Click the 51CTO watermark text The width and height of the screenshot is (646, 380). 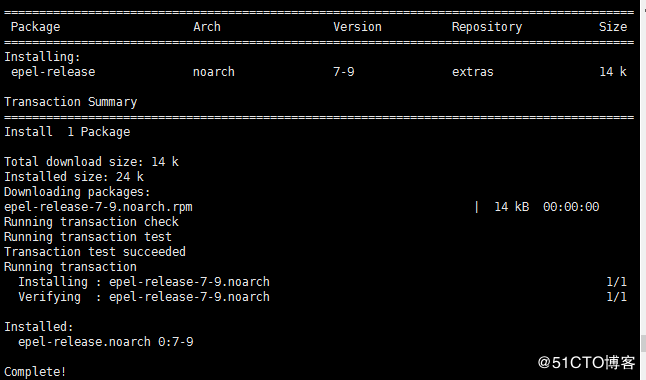(586, 363)
